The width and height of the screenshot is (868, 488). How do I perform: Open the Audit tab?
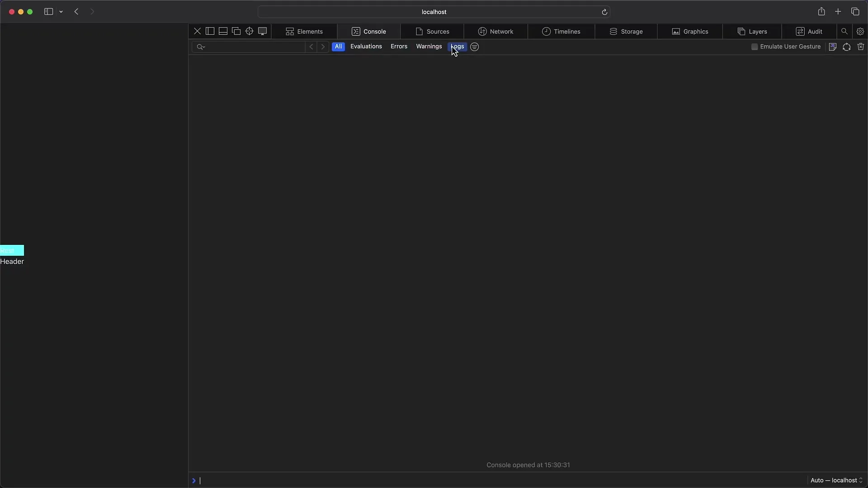click(809, 31)
